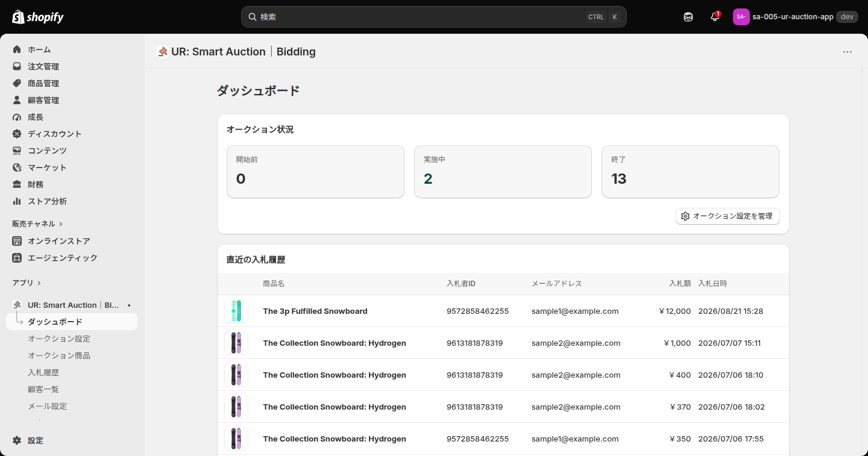
Task: Click bidder ID 9572858462255 in the ¥12,000 row
Action: (477, 311)
